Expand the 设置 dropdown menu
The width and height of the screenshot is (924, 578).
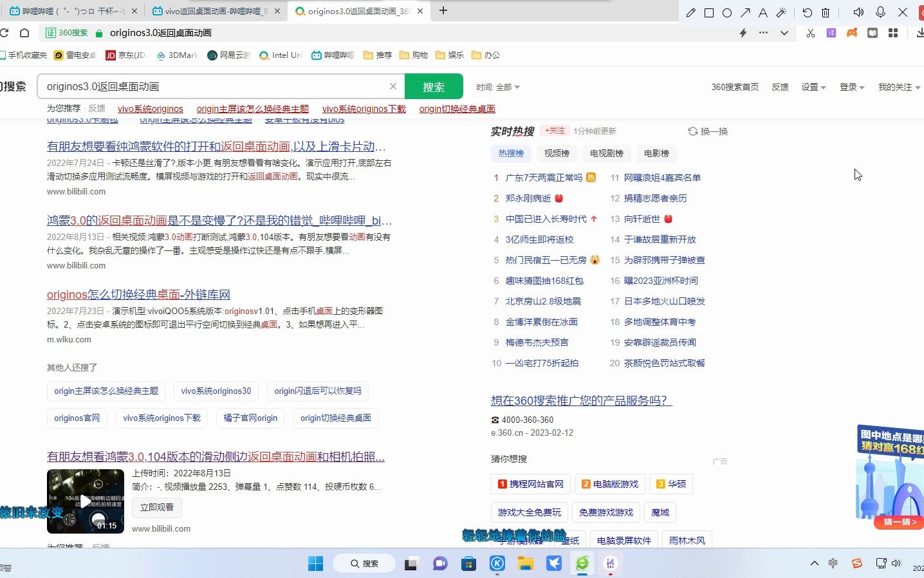click(813, 87)
